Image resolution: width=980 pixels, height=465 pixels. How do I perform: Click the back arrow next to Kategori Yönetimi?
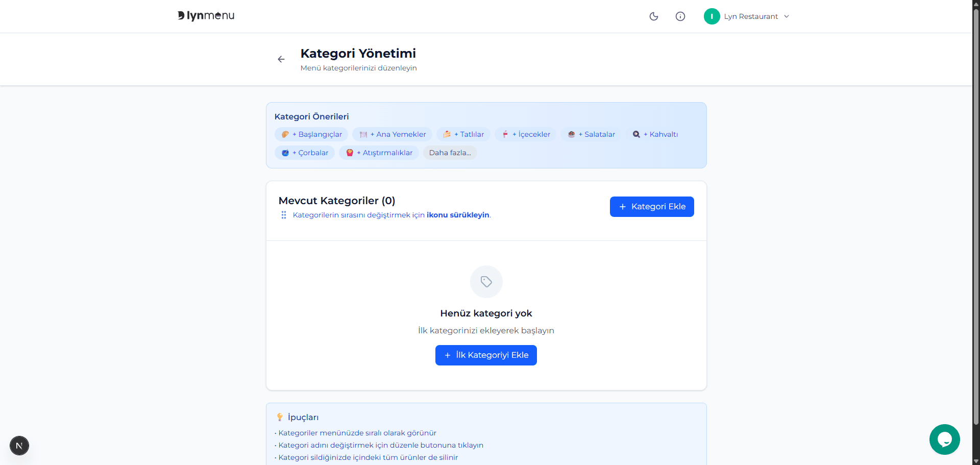tap(281, 59)
